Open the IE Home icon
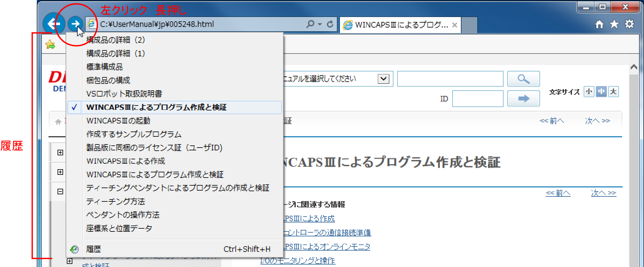The image size is (644, 267). [x=599, y=24]
